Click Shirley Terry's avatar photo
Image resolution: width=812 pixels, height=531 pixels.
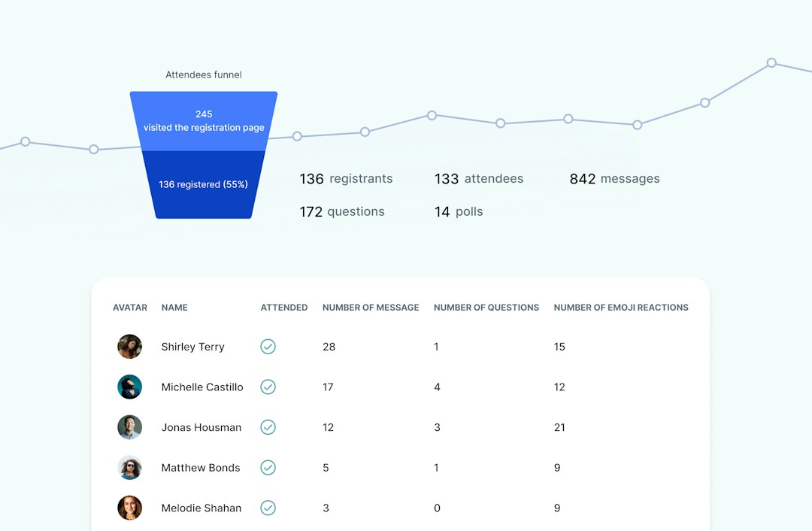[129, 347]
